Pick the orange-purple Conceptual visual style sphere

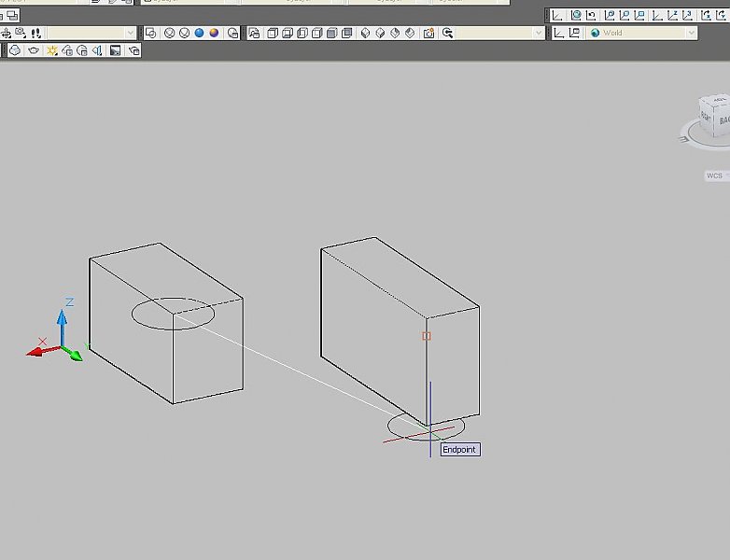(x=214, y=33)
